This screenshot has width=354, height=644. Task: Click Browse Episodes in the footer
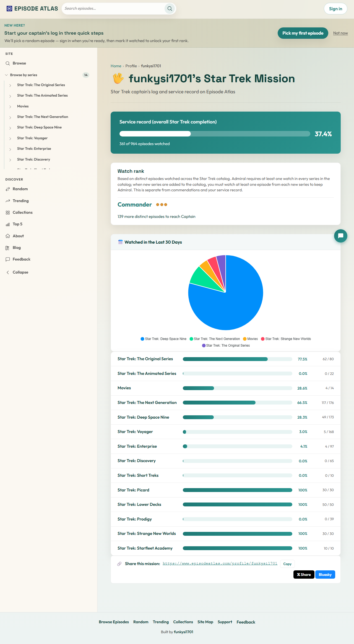pyautogui.click(x=114, y=622)
